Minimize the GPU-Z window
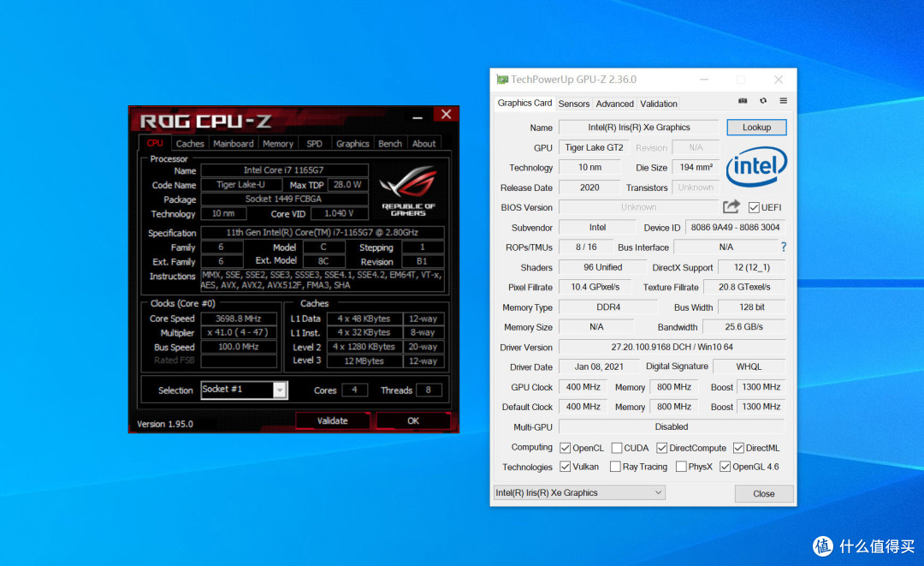This screenshot has width=924, height=566. tap(704, 79)
